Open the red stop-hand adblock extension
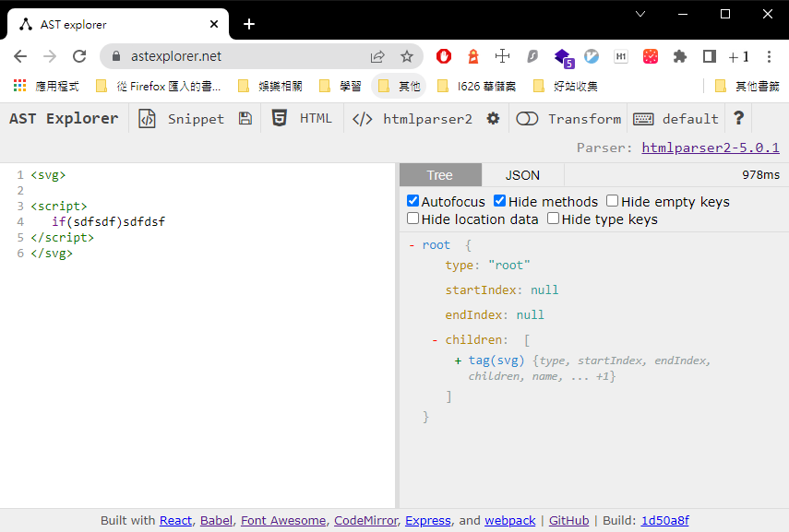 tap(443, 56)
